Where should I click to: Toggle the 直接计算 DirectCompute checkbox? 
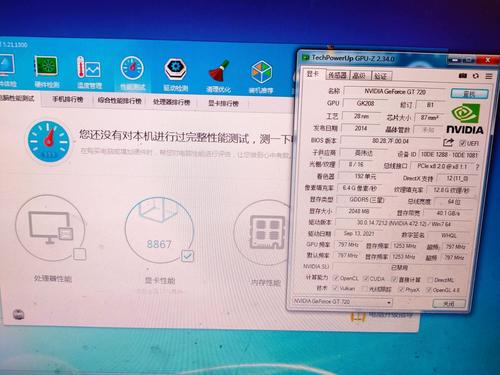[394, 279]
